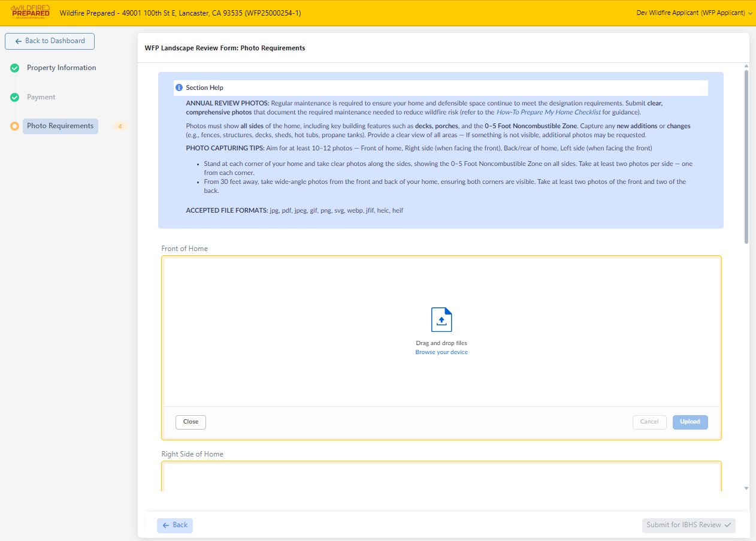The image size is (756, 541).
Task: Open the Property Information step
Action: click(x=61, y=68)
